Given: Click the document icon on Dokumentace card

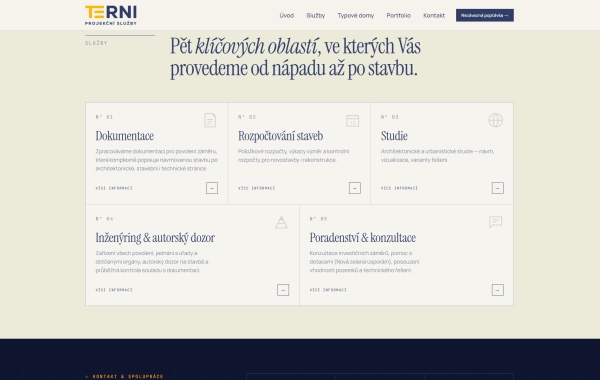Looking at the screenshot, I should tap(210, 120).
